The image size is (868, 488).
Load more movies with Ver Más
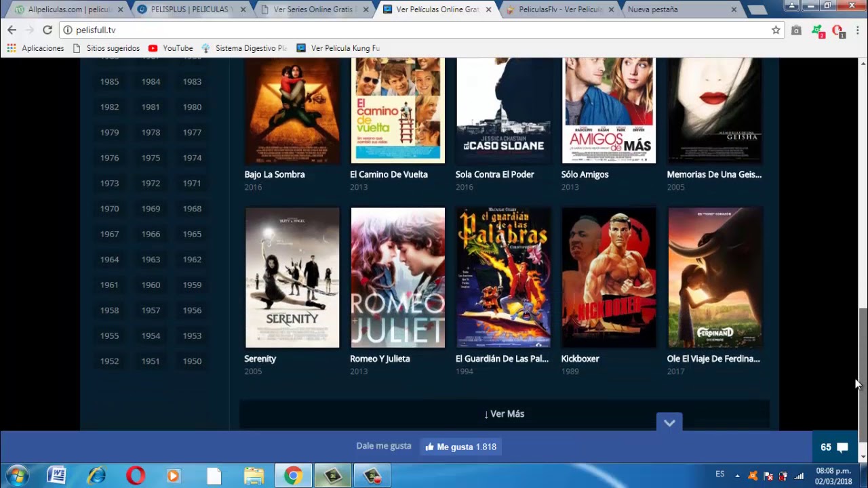pyautogui.click(x=504, y=413)
